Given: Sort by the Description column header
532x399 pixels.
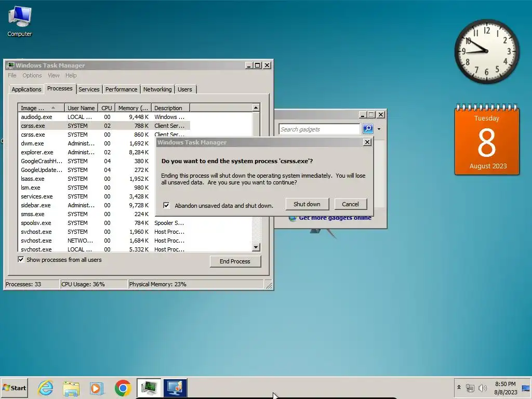Looking at the screenshot, I should coord(170,108).
